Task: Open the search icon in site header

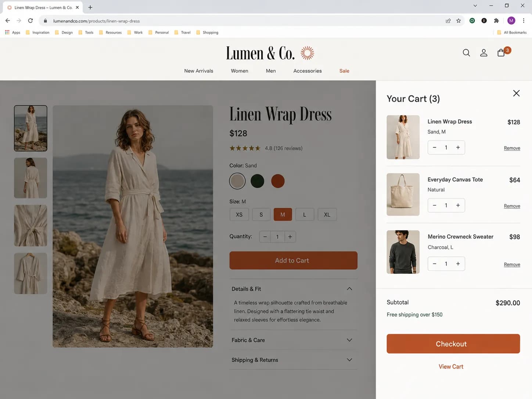Action: (466, 53)
